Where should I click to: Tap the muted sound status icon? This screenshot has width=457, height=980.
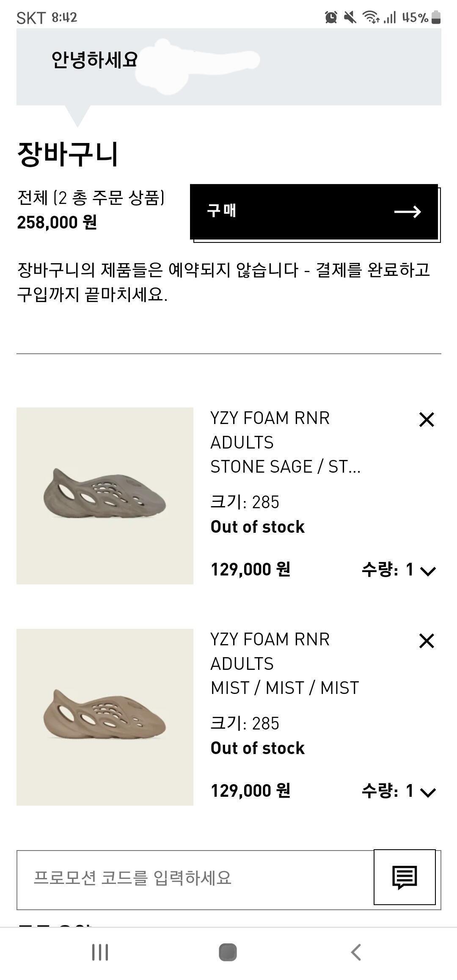tap(350, 17)
